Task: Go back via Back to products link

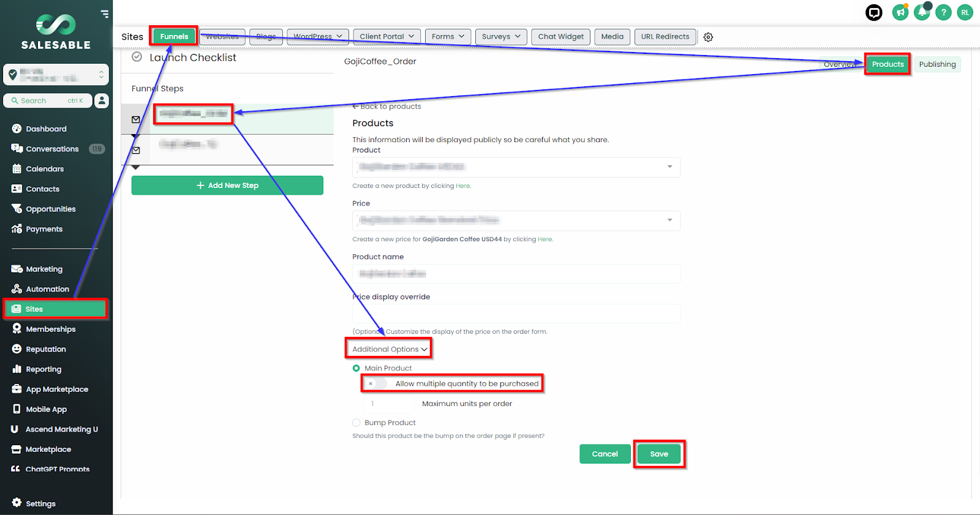Action: 387,107
